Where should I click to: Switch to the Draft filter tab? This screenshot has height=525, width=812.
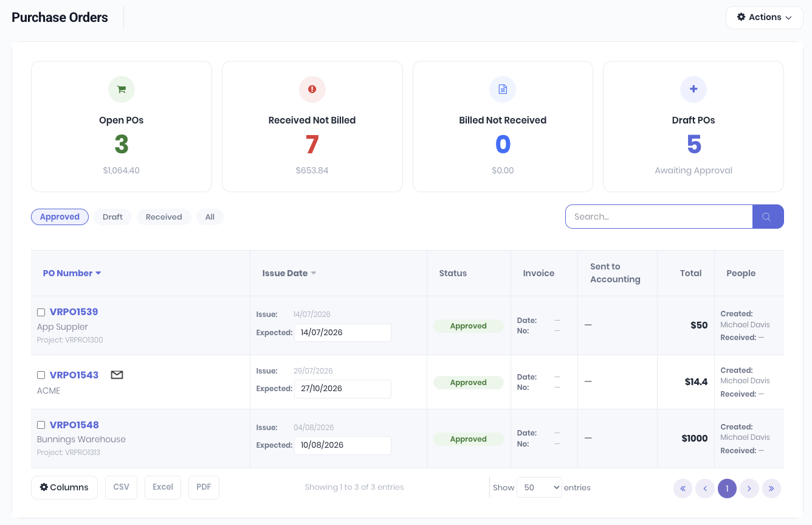[112, 217]
